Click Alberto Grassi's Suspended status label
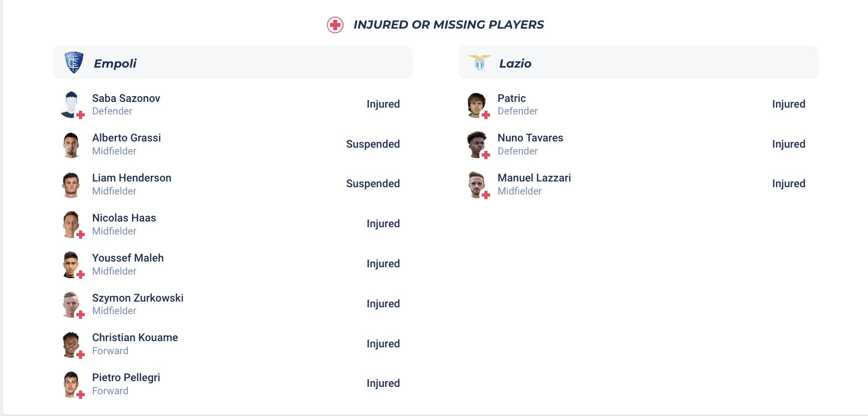Viewport: 868px width, 416px height. 373,144
